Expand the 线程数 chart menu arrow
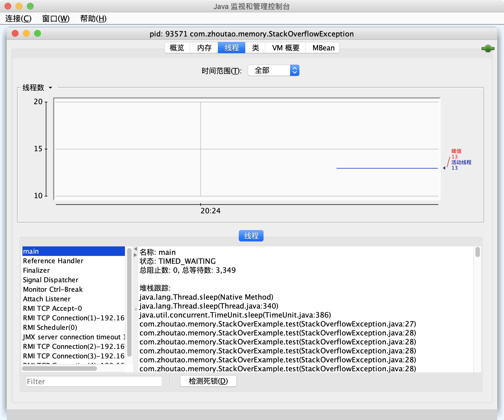Screen dimensions: 504x420 click(50, 88)
